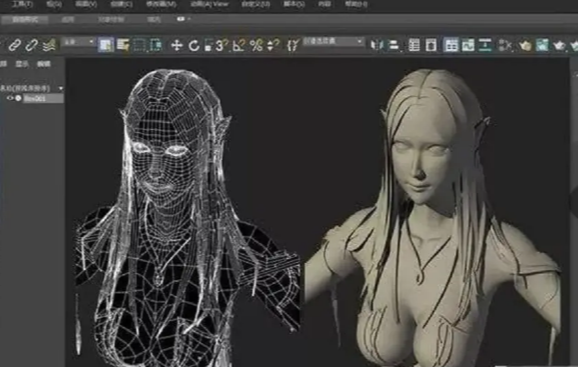Toggle the Spinner Snap icon
The height and width of the screenshot is (367, 578).
tap(273, 46)
